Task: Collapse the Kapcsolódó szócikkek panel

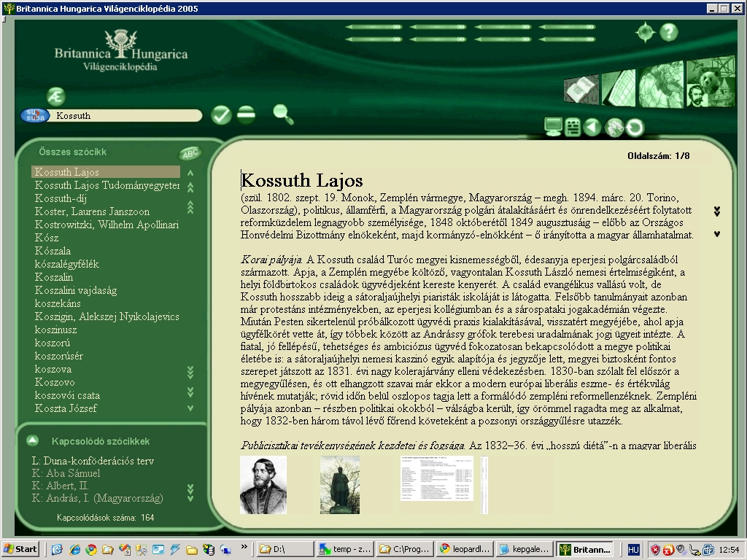Action: pos(32,440)
